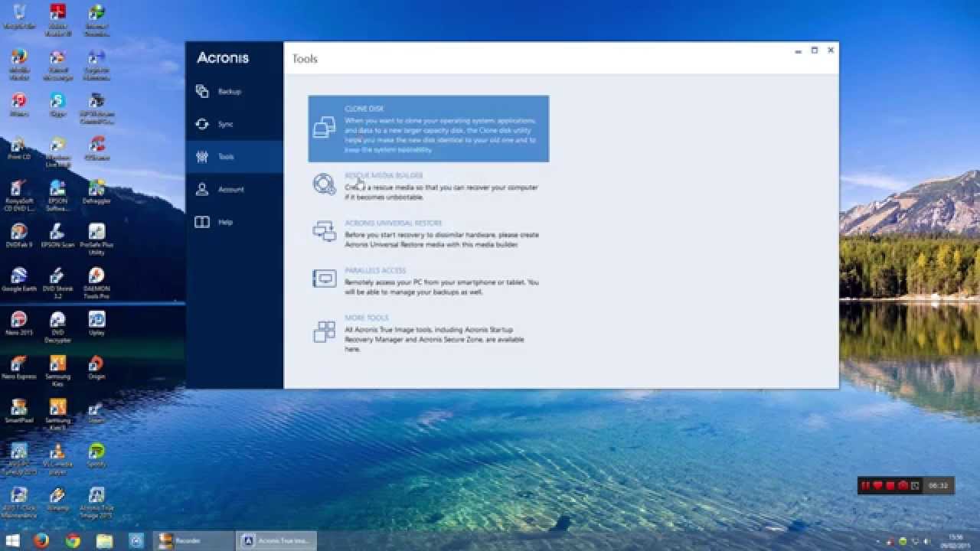Click the Backup stacked-pages icon in sidebar

202,92
